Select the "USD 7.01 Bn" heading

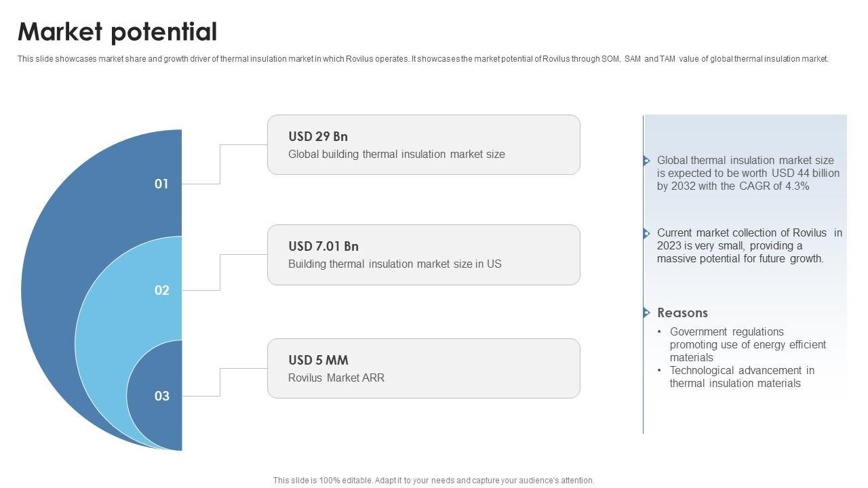(323, 246)
